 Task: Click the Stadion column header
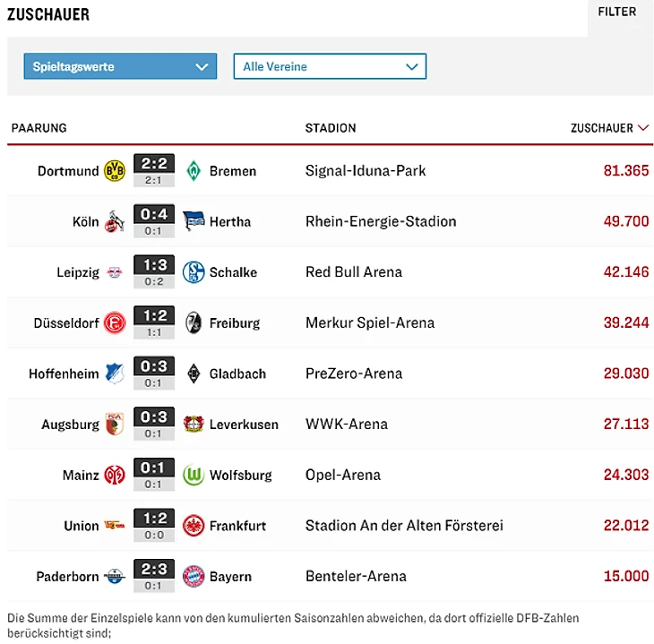click(331, 128)
